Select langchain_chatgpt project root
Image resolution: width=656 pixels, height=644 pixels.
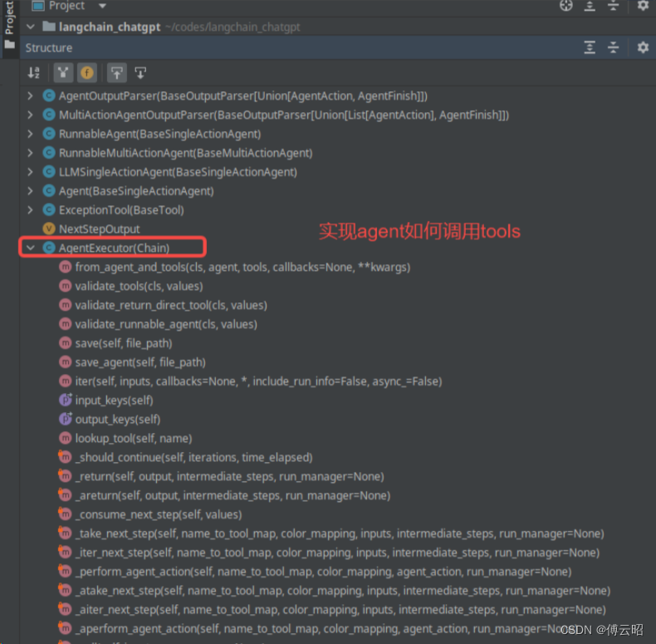[x=110, y=27]
